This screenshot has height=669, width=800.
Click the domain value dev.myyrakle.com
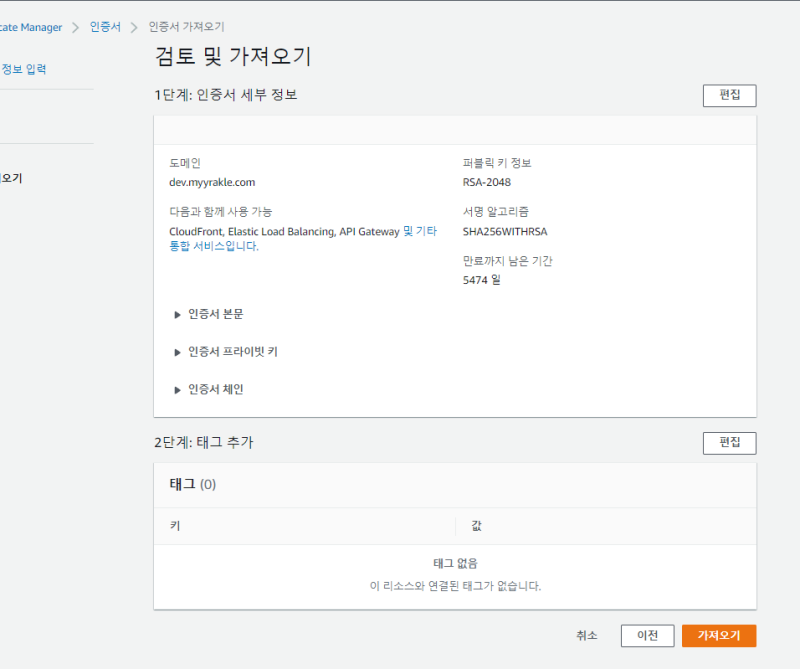[x=212, y=182]
